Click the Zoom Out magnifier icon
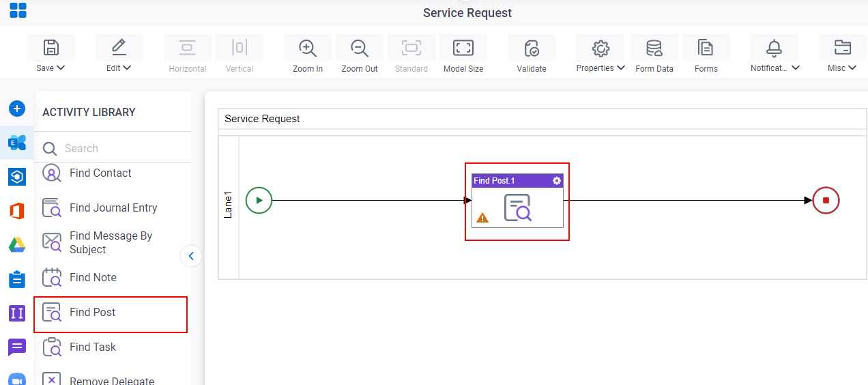This screenshot has height=385, width=868. [x=360, y=48]
